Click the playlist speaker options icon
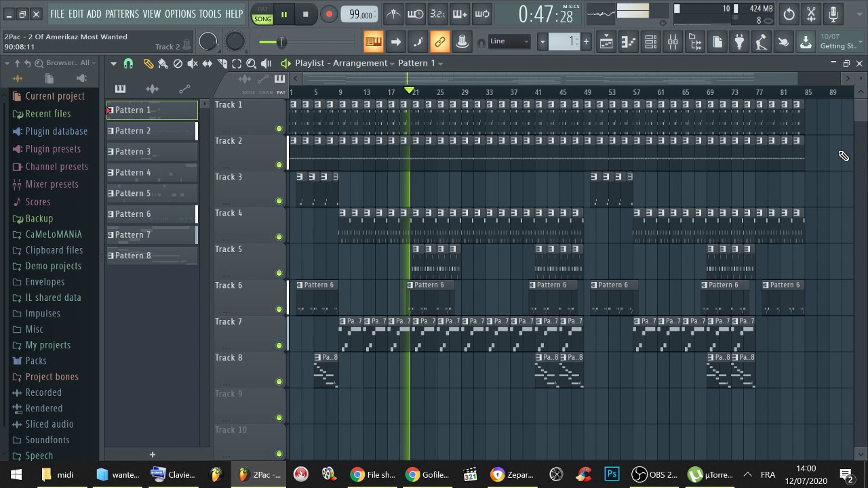Image resolution: width=868 pixels, height=488 pixels. pyautogui.click(x=285, y=64)
